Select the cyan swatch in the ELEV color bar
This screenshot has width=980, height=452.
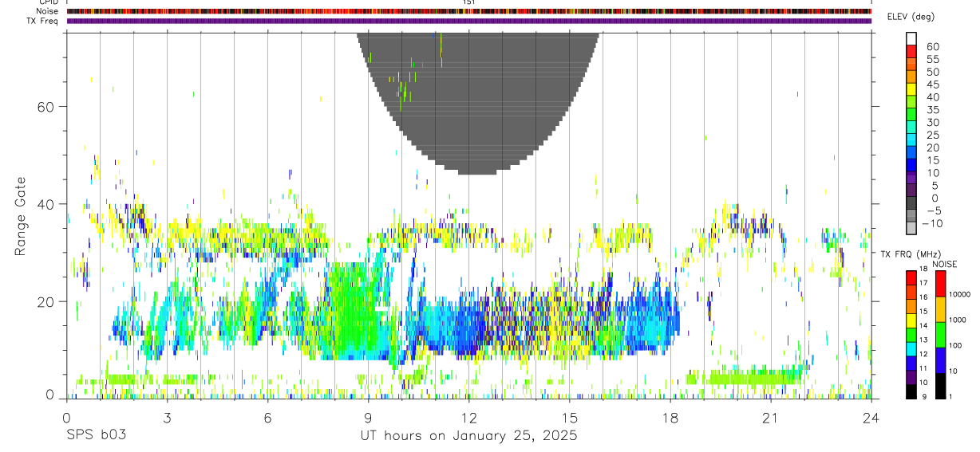point(911,140)
